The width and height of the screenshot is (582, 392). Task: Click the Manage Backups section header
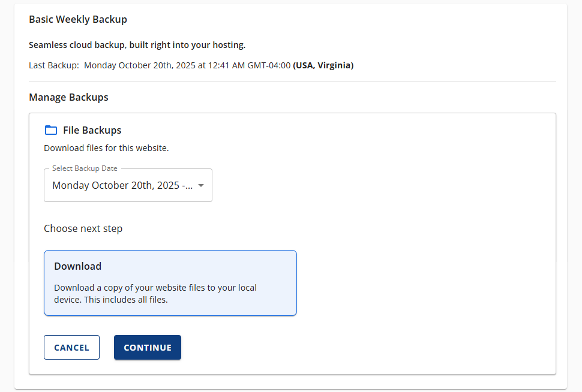pos(68,97)
